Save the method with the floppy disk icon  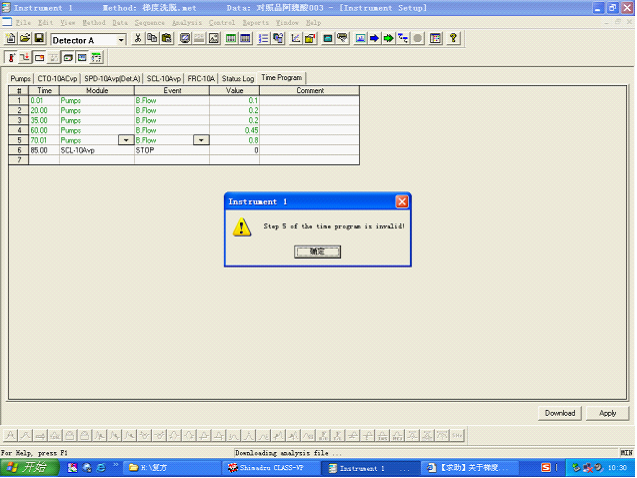pos(39,39)
